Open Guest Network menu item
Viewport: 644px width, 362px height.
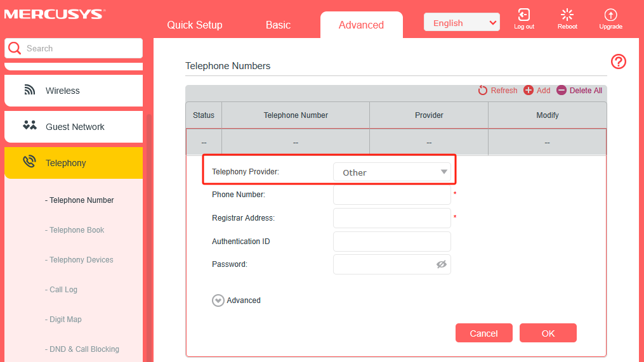click(x=74, y=127)
